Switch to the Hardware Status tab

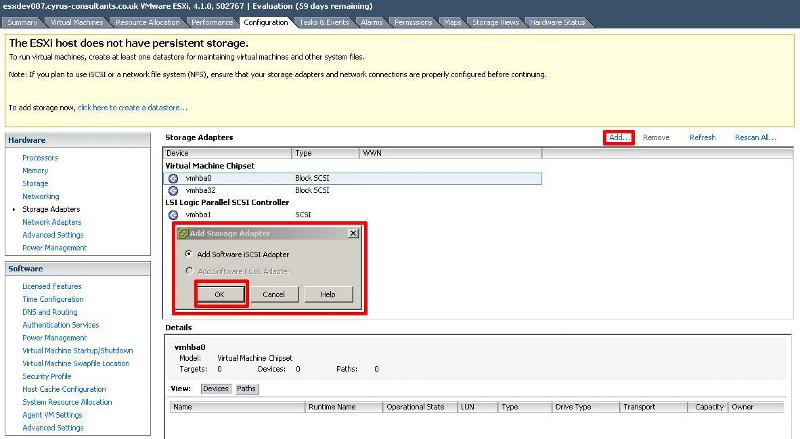(x=558, y=22)
